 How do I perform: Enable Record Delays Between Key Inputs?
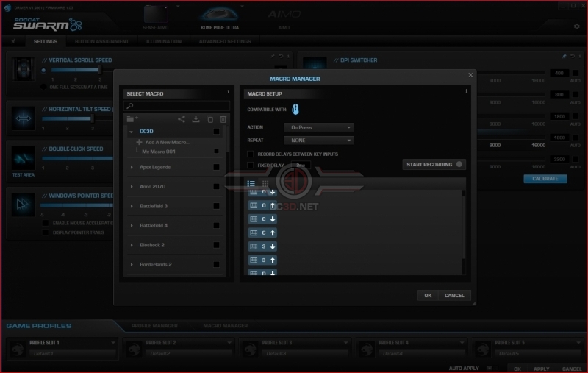coord(250,154)
